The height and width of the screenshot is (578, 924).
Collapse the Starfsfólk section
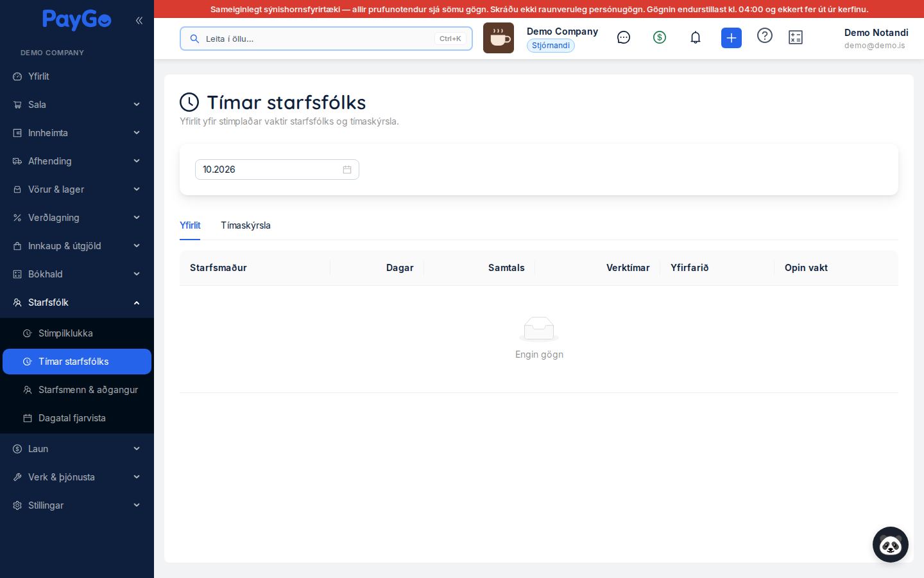click(x=77, y=302)
